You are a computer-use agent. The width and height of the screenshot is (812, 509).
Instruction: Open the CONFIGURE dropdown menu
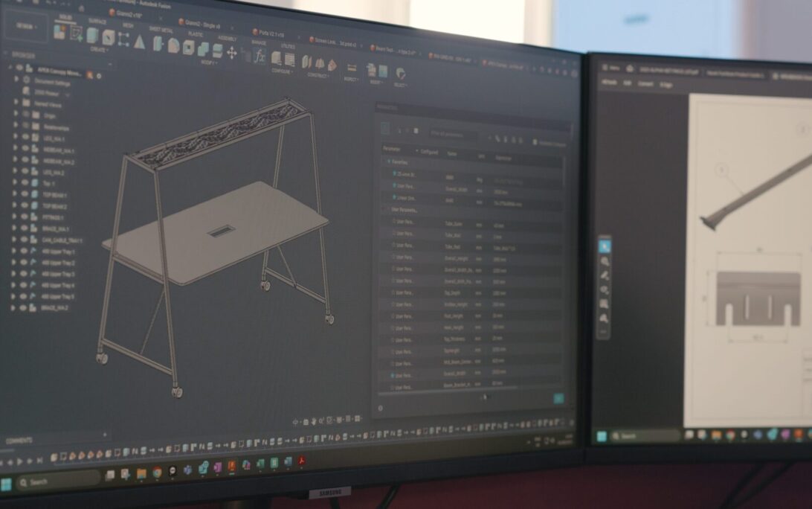[x=281, y=71]
